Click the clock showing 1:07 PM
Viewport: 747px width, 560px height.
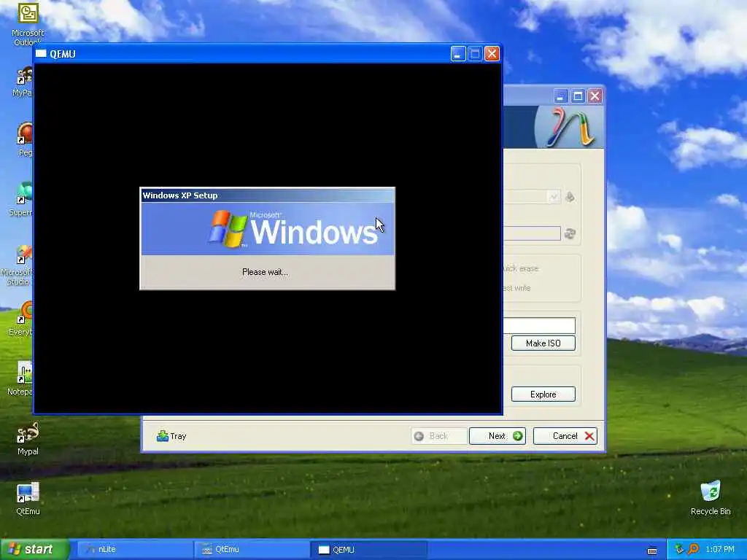[x=720, y=550]
